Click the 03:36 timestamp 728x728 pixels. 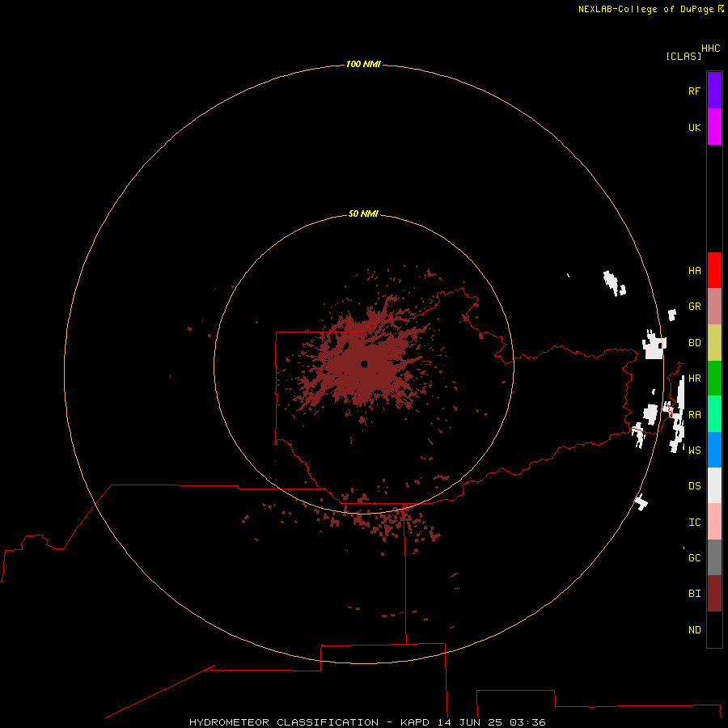coord(527,722)
